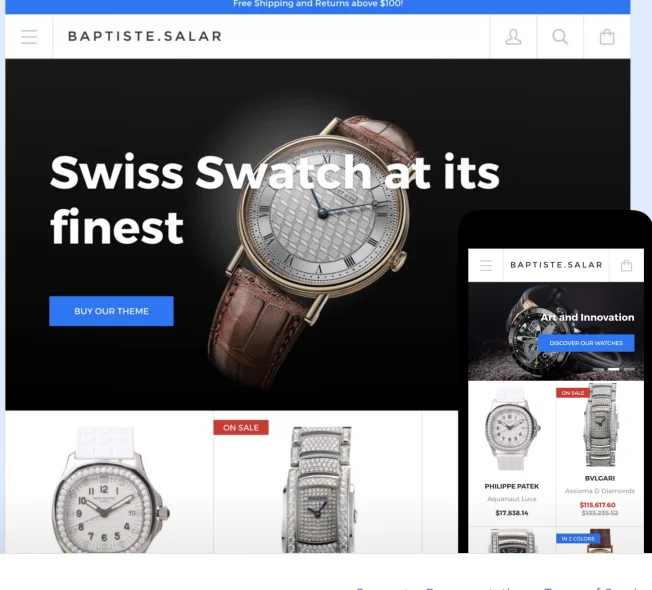
Task: Click the ON SALE badge on desktop product
Action: coord(241,427)
